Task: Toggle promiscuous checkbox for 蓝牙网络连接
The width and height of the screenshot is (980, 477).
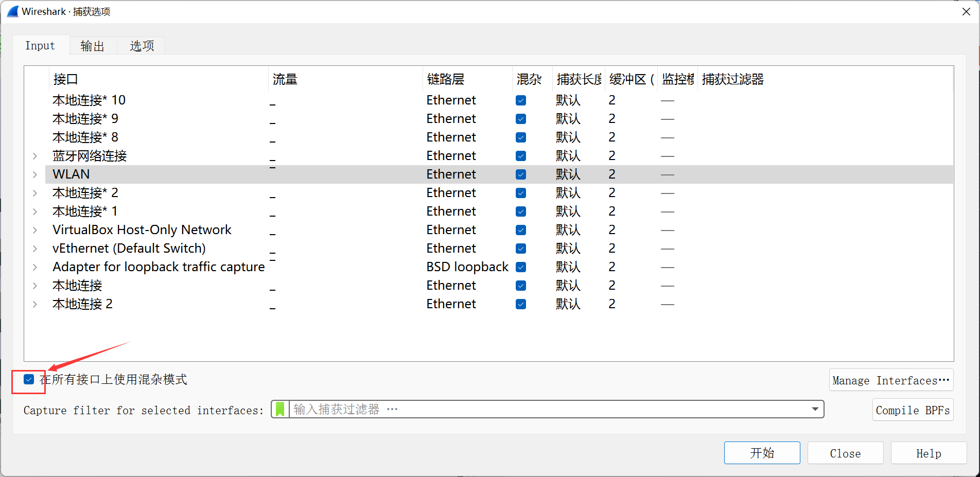Action: (521, 156)
